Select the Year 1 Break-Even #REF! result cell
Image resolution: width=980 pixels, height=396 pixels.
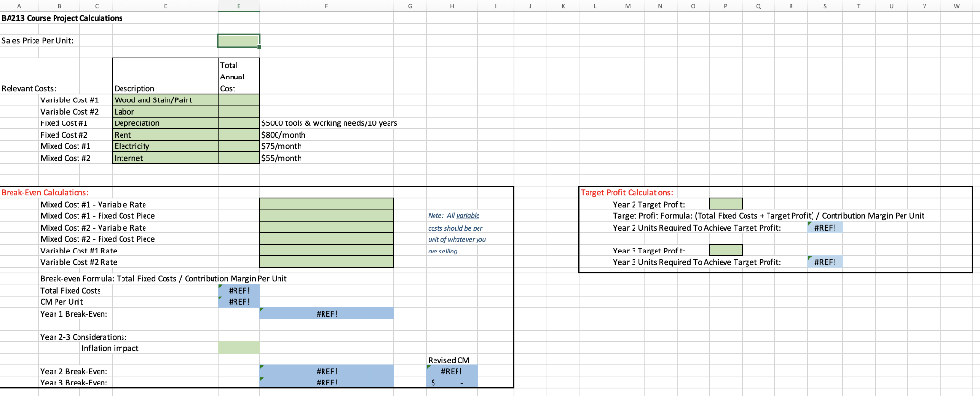click(x=327, y=314)
